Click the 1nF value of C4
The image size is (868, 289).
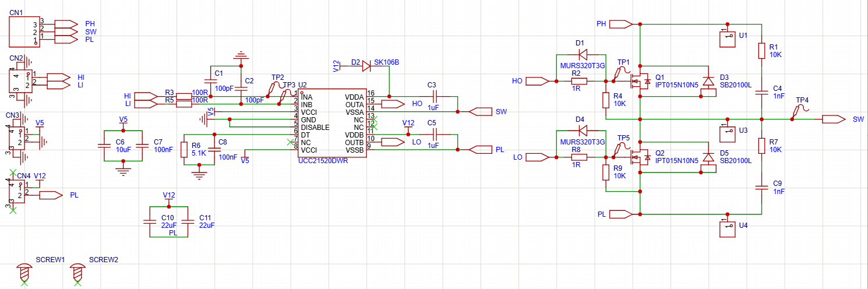pos(778,97)
